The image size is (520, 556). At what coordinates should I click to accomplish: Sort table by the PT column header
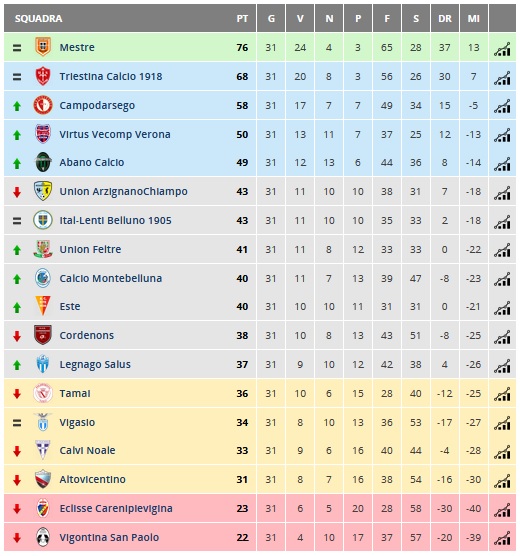pyautogui.click(x=242, y=18)
